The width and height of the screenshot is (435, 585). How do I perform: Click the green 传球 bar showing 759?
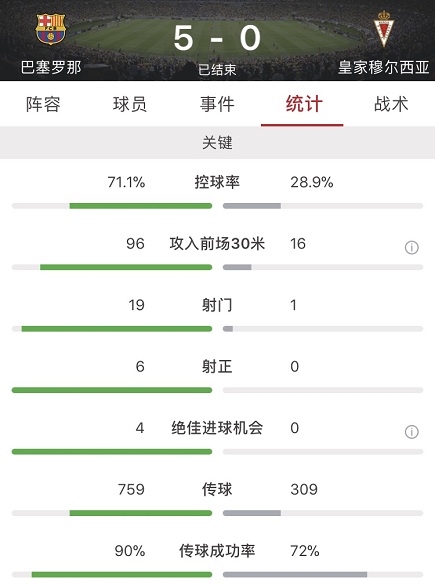point(141,513)
